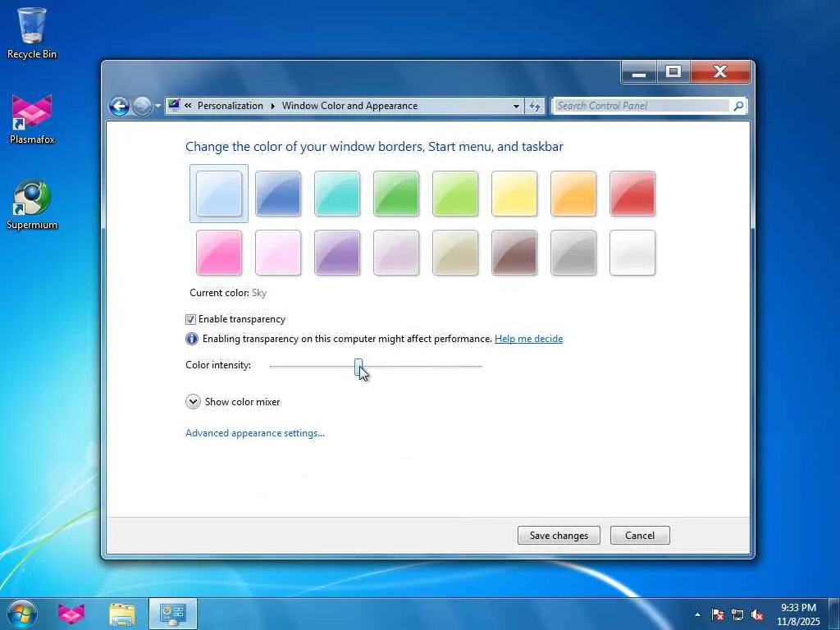Cancel the window color changes
Image resolution: width=840 pixels, height=630 pixels.
click(640, 535)
